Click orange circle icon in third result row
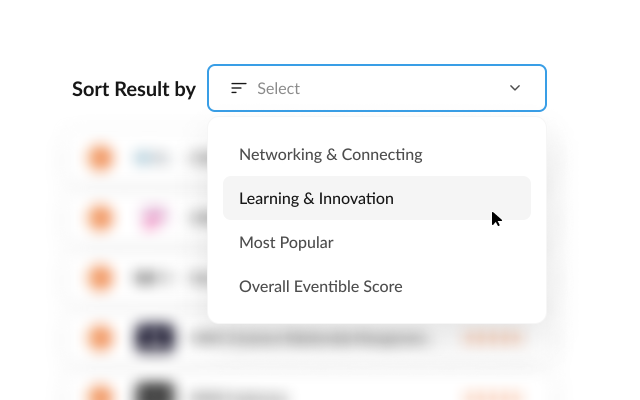The image size is (640, 400). pyautogui.click(x=98, y=276)
